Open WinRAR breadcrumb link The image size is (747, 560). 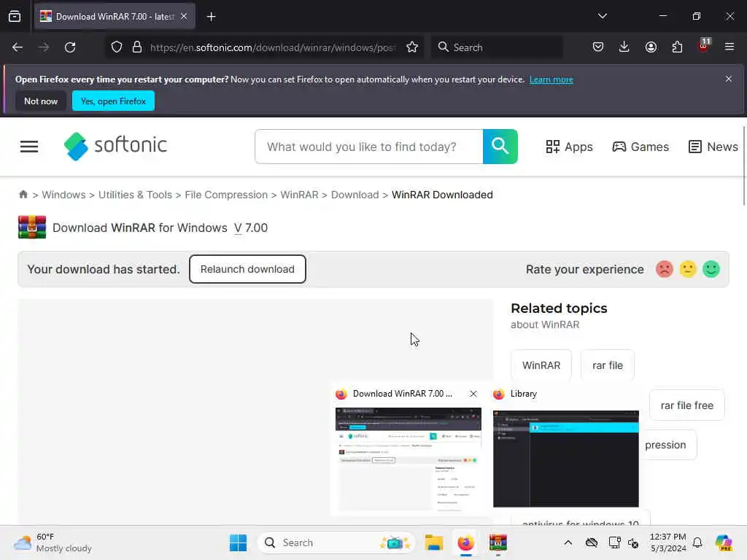pyautogui.click(x=299, y=195)
